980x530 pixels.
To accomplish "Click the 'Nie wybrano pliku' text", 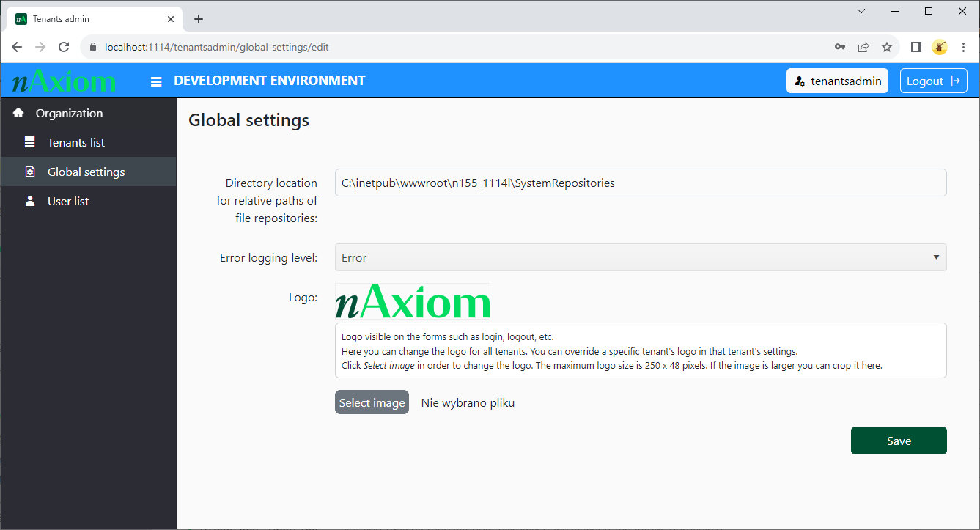I will (x=468, y=402).
